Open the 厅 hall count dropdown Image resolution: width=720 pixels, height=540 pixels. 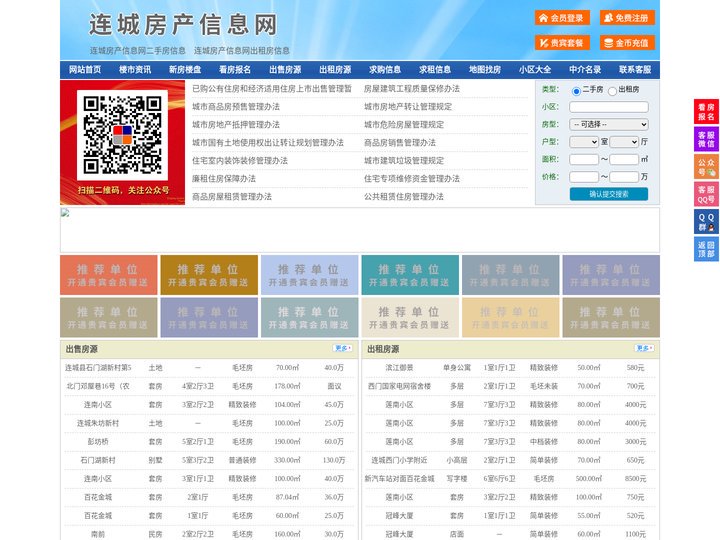tap(624, 142)
